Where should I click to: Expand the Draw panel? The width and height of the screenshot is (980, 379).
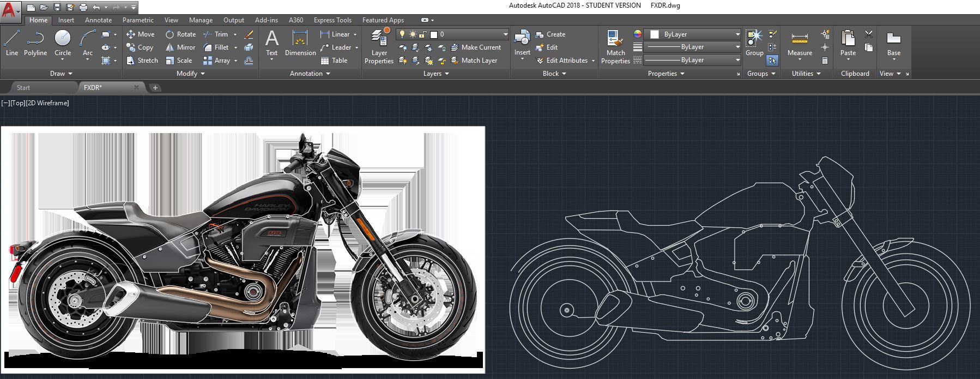(x=61, y=74)
